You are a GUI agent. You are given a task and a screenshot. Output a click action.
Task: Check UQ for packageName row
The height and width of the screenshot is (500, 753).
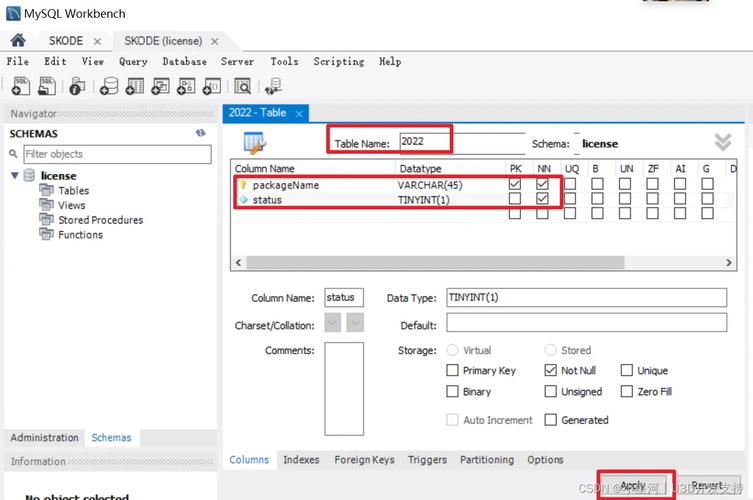coord(570,184)
